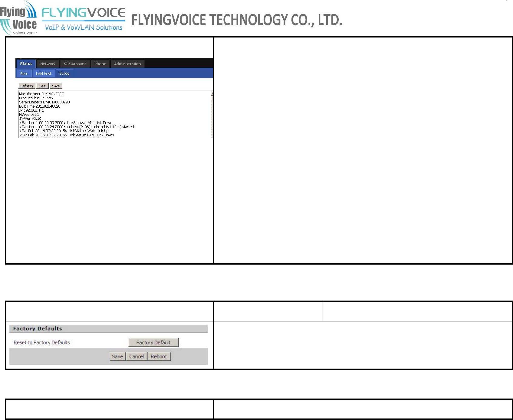Open the Basic sub-tab

(24, 73)
